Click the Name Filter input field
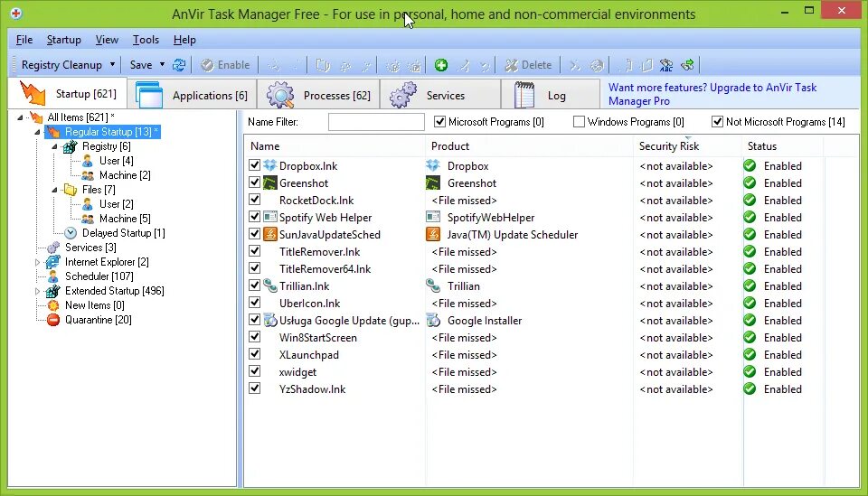Viewport: 868px width, 496px height. 376,122
